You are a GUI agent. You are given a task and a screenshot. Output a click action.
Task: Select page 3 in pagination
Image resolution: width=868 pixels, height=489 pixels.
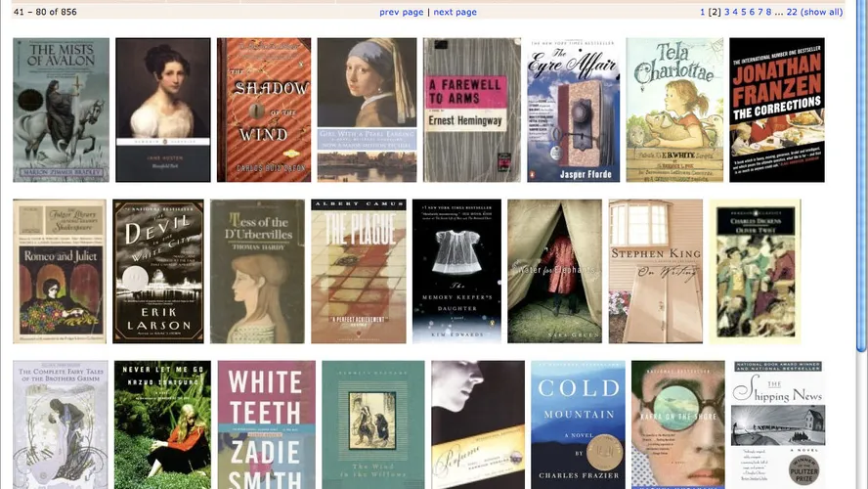coord(727,12)
